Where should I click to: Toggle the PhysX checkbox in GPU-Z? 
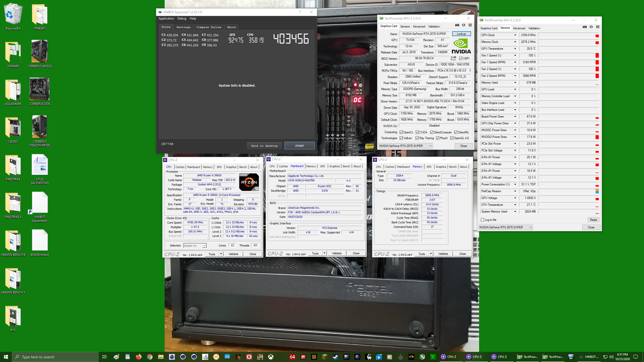click(438, 138)
